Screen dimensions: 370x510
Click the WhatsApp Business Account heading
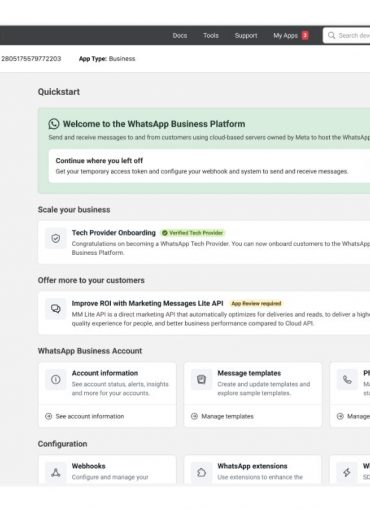90,351
